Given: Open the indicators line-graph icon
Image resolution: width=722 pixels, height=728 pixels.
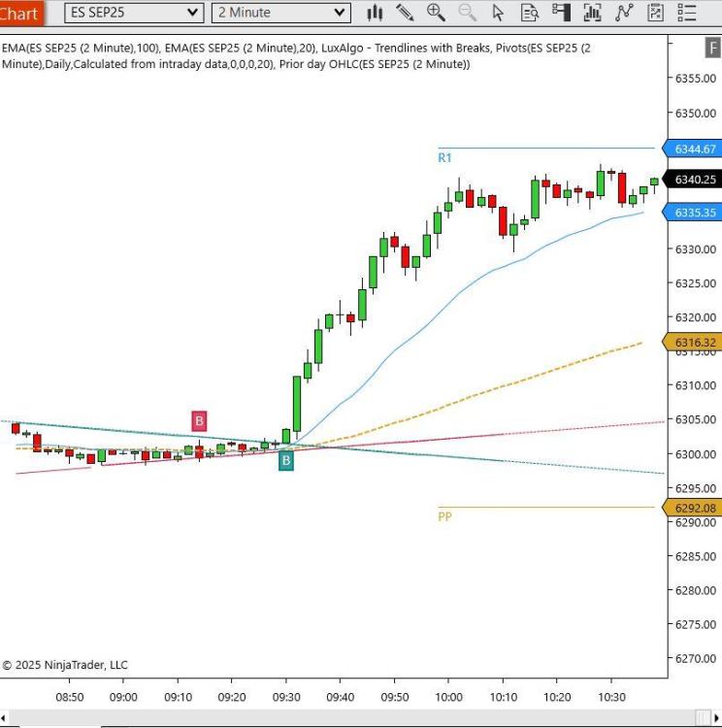Looking at the screenshot, I should click(624, 13).
